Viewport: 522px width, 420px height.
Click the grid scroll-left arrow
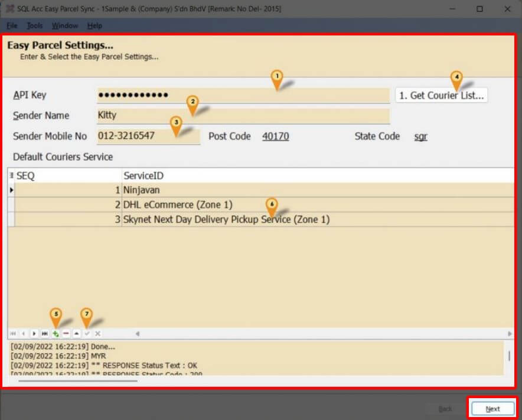138,333
